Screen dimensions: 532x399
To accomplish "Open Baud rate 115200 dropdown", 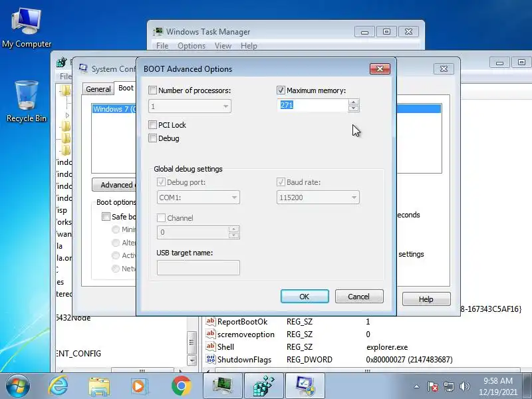I will (x=354, y=198).
